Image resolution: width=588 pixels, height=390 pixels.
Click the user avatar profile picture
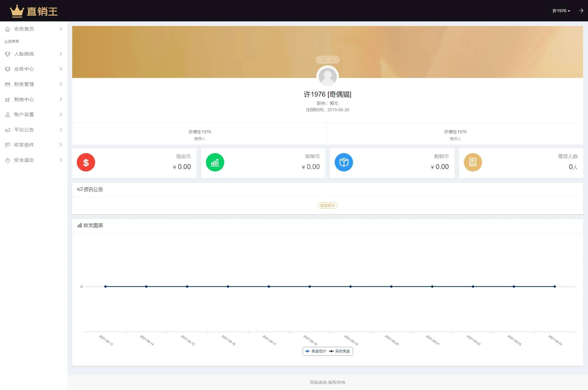point(327,76)
